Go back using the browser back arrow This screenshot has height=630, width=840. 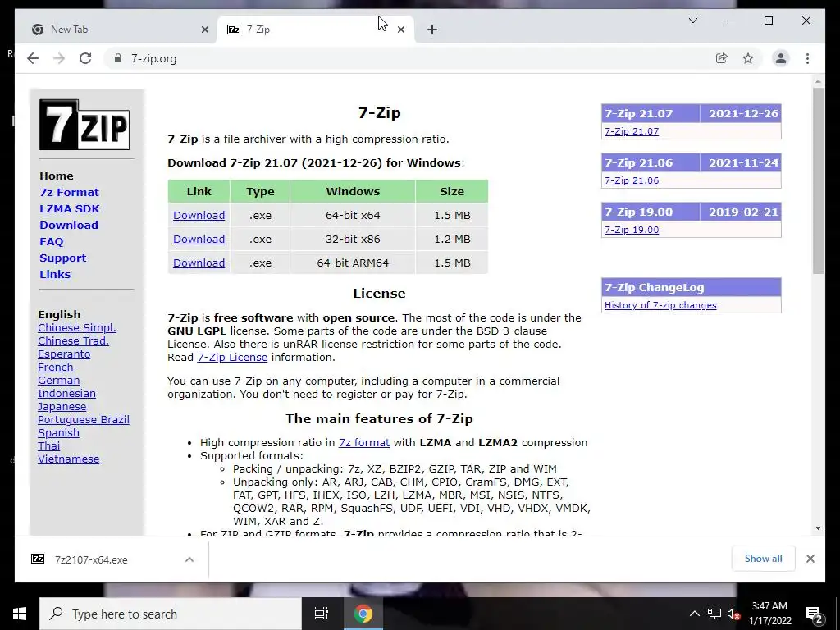click(x=33, y=58)
